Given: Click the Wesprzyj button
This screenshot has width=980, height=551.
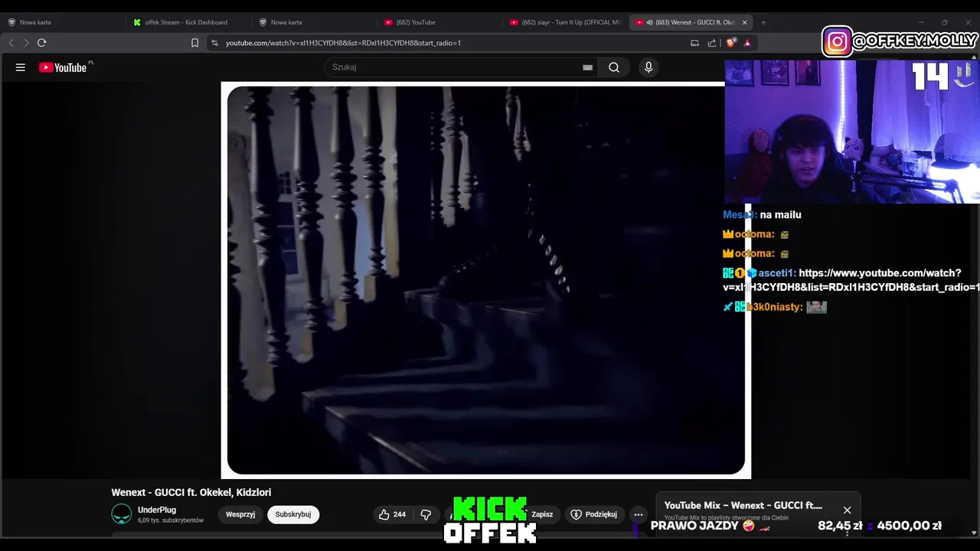Looking at the screenshot, I should click(240, 514).
